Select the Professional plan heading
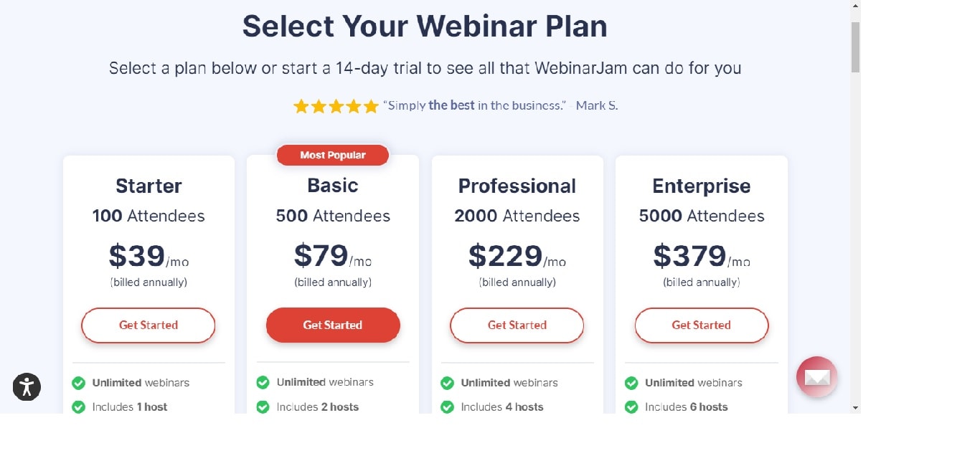The height and width of the screenshot is (471, 980). tap(517, 186)
